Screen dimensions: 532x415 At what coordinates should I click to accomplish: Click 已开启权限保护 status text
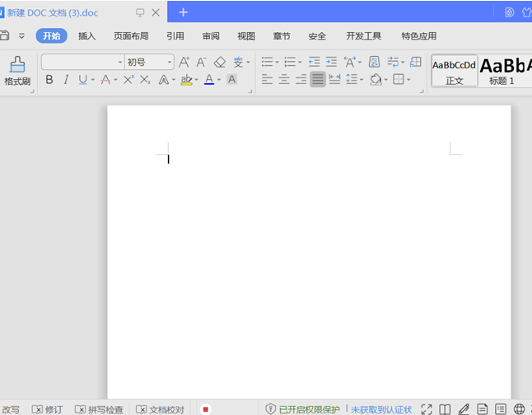309,409
